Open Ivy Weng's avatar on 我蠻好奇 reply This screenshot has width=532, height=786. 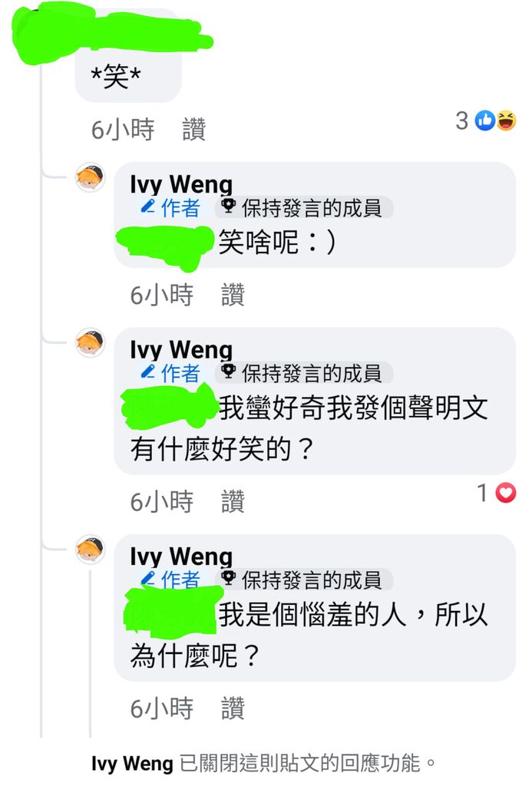(x=91, y=343)
